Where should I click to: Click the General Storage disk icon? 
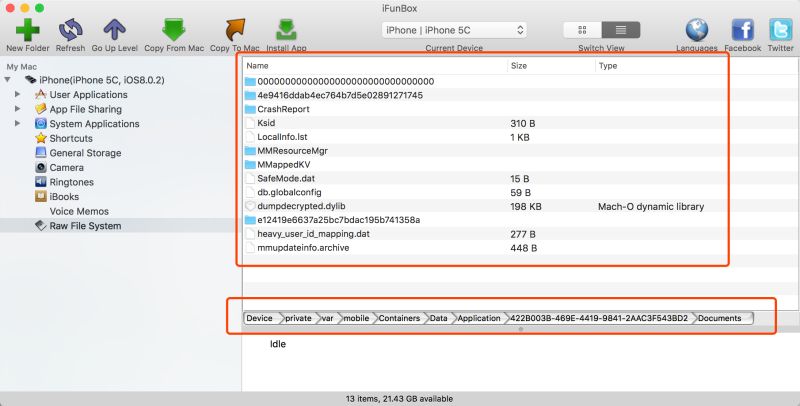pos(41,153)
